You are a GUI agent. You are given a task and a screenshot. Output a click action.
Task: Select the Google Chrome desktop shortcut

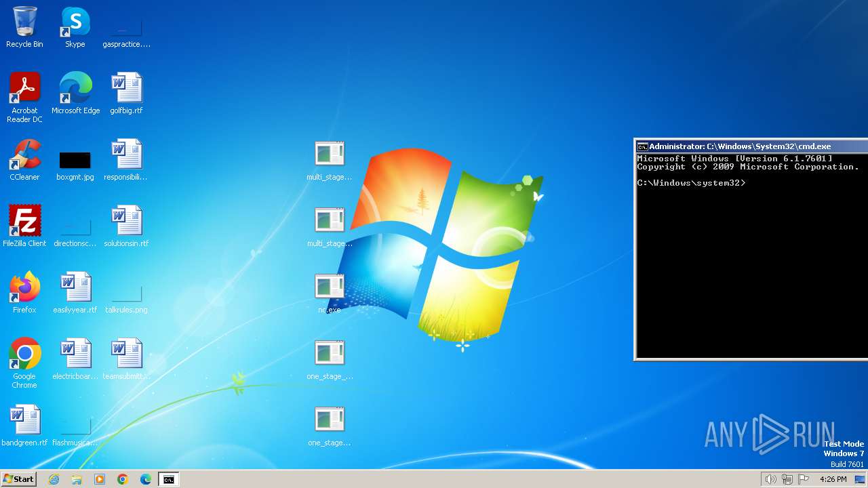coord(24,363)
